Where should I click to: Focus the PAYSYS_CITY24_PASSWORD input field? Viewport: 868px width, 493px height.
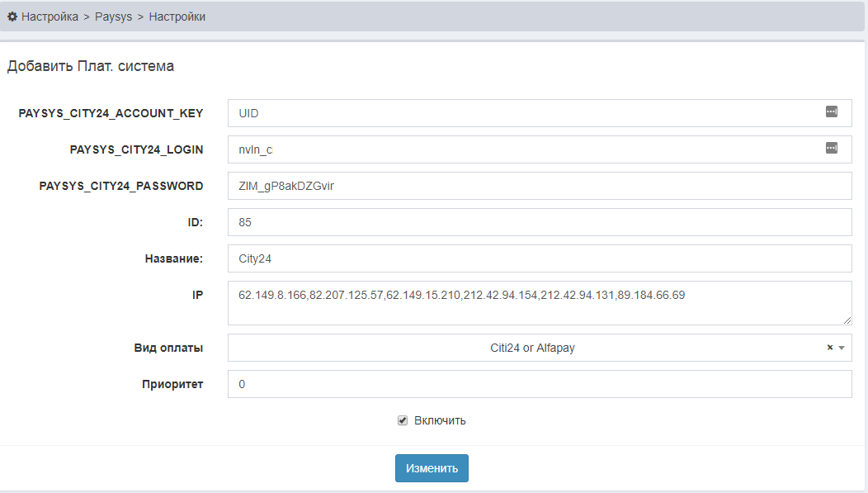tap(540, 186)
